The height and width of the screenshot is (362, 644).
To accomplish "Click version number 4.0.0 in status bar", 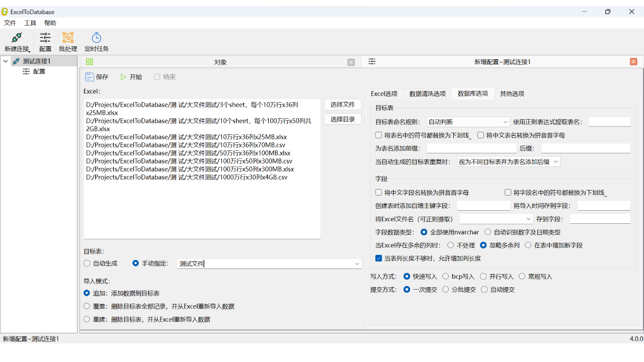I will click(636, 339).
